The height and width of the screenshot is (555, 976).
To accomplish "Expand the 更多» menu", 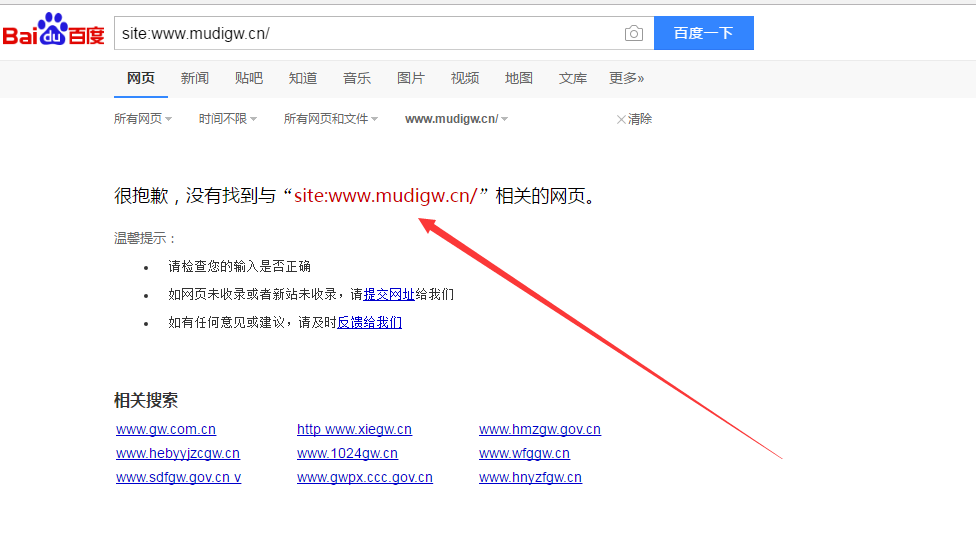I will (x=627, y=78).
